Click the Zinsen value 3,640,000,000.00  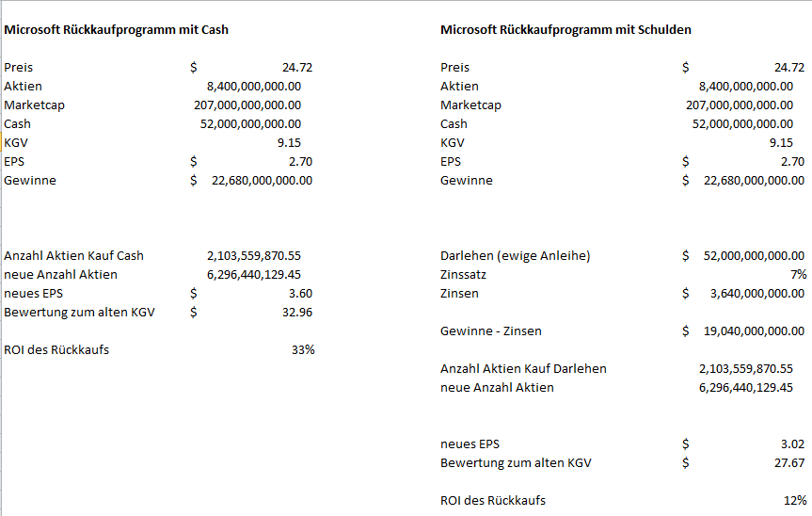coord(757,293)
